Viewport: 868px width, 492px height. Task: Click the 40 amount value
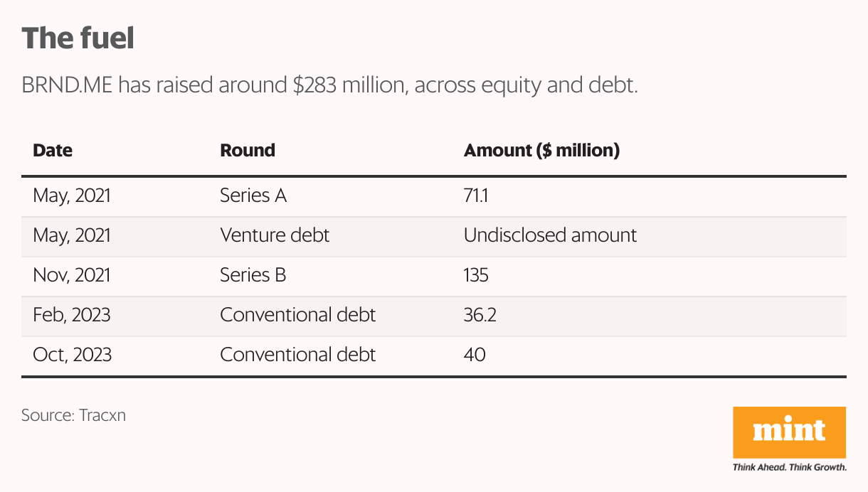point(474,354)
